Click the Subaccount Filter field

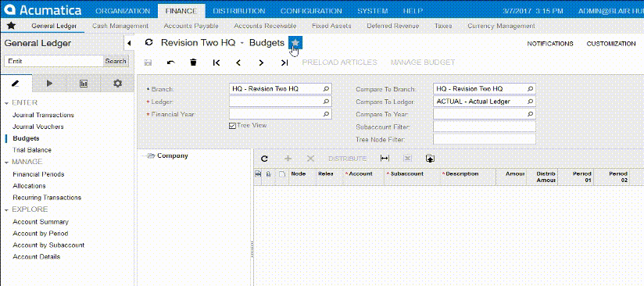tap(485, 127)
